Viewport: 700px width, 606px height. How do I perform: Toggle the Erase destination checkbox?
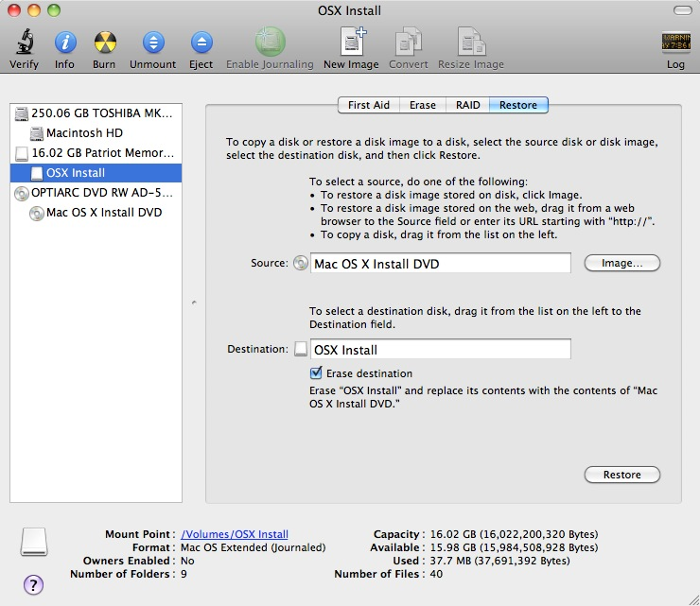click(x=316, y=372)
